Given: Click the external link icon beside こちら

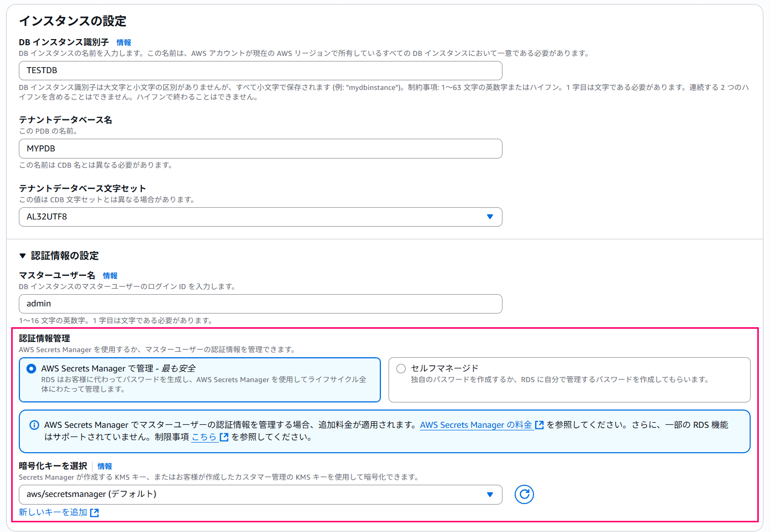Looking at the screenshot, I should pos(224,437).
